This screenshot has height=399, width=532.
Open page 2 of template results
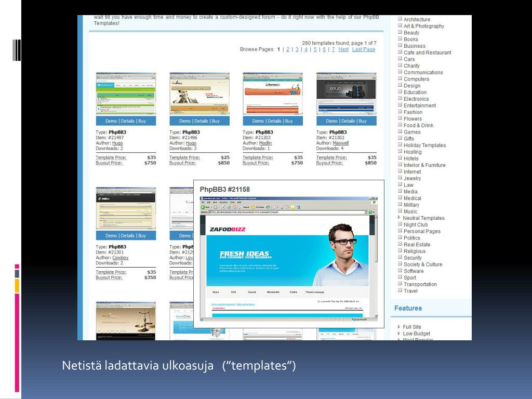tap(288, 49)
